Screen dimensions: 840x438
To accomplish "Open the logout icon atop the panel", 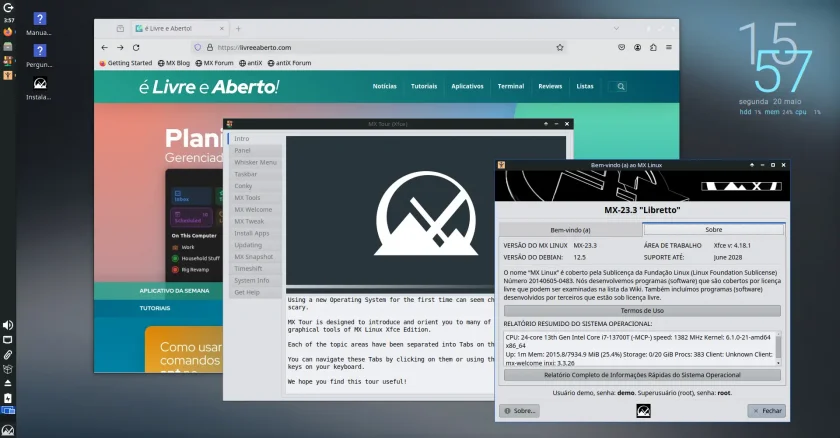I will tap(8, 7).
